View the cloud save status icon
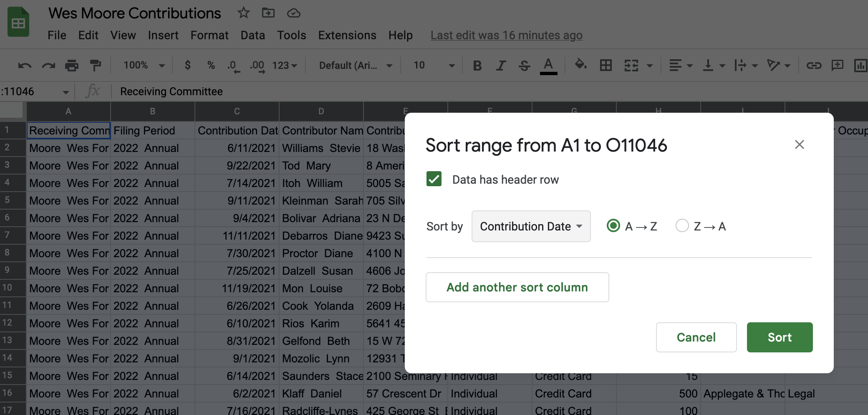Image resolution: width=868 pixels, height=415 pixels. pyautogui.click(x=294, y=13)
